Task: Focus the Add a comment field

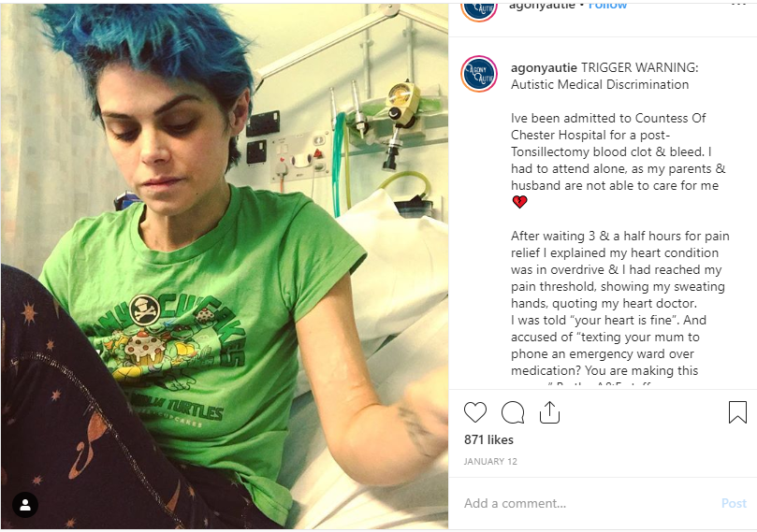Action: pos(589,503)
